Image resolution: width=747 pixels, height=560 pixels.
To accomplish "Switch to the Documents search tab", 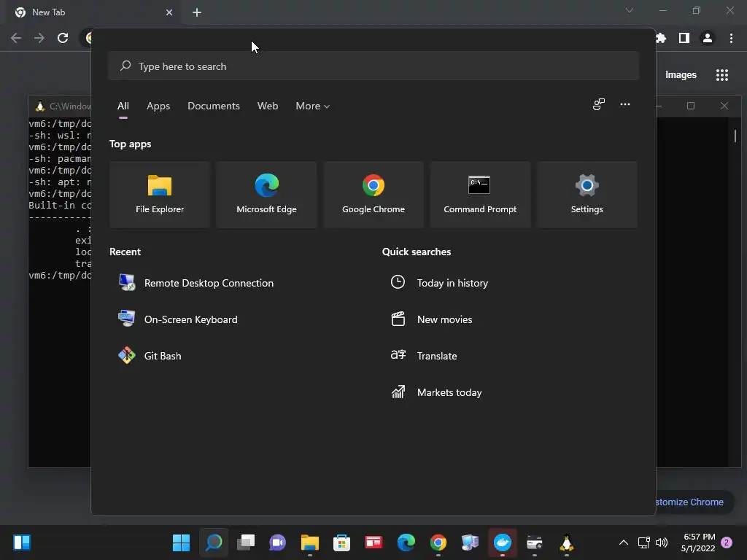I will pyautogui.click(x=214, y=106).
